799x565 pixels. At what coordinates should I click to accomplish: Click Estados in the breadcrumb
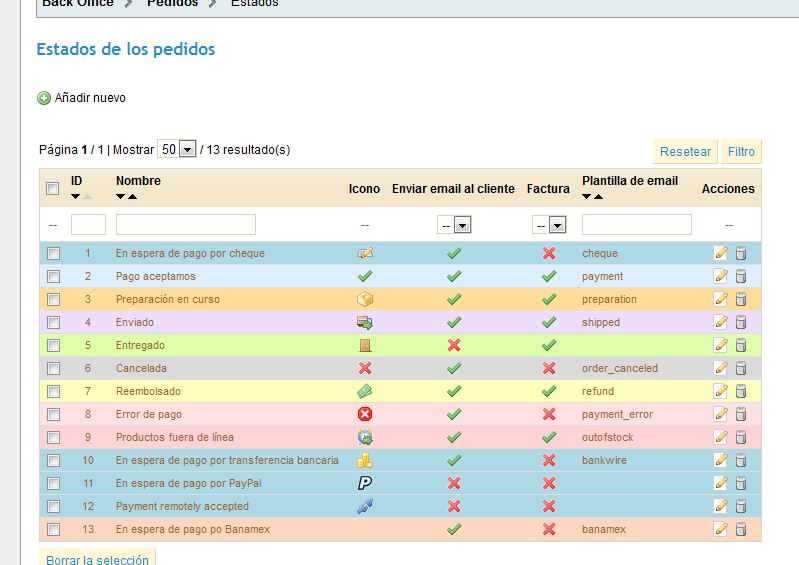click(x=255, y=3)
